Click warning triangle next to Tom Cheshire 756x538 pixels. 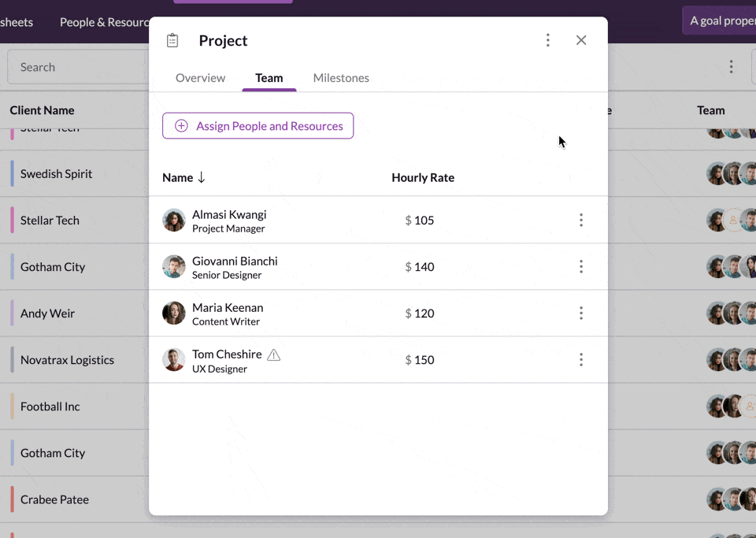click(273, 354)
